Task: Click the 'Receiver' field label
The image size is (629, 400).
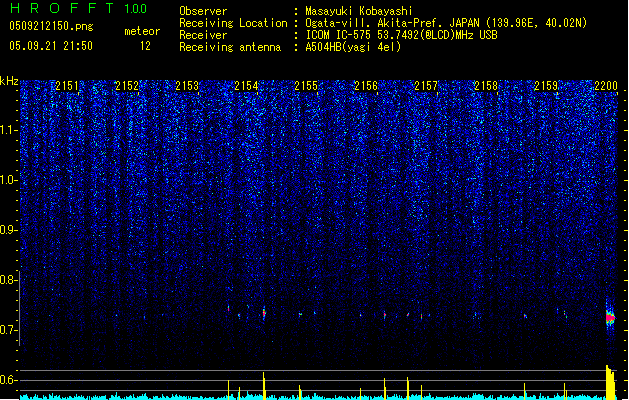Action: pos(203,35)
